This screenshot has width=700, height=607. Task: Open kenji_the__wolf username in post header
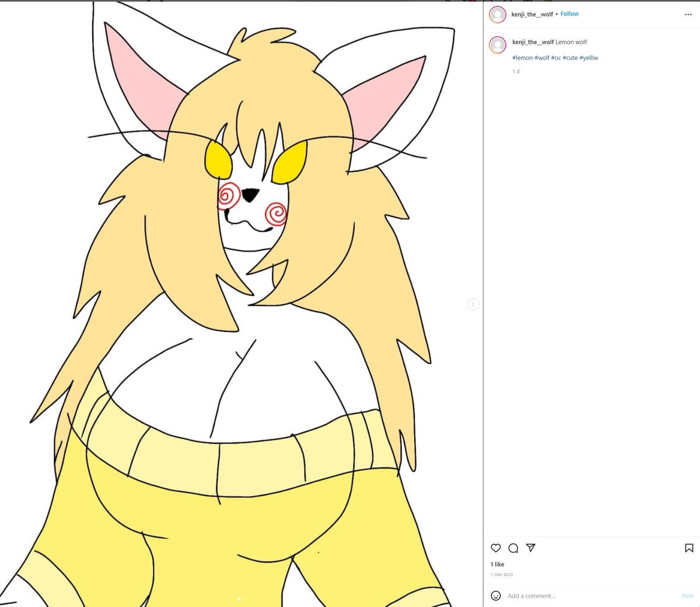coord(532,14)
